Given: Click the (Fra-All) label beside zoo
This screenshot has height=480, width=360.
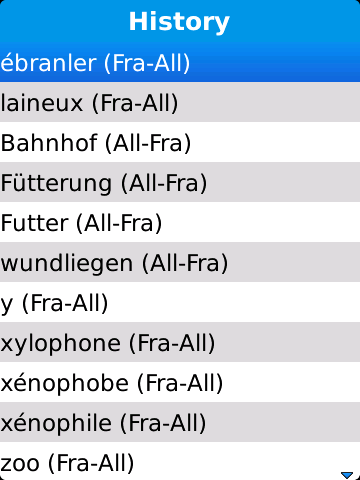Looking at the screenshot, I should (91, 463).
